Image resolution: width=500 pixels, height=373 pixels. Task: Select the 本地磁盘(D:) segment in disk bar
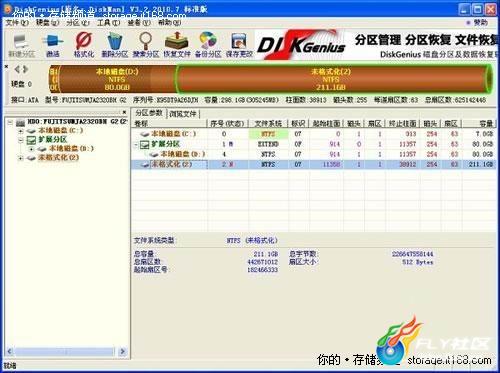tap(117, 79)
